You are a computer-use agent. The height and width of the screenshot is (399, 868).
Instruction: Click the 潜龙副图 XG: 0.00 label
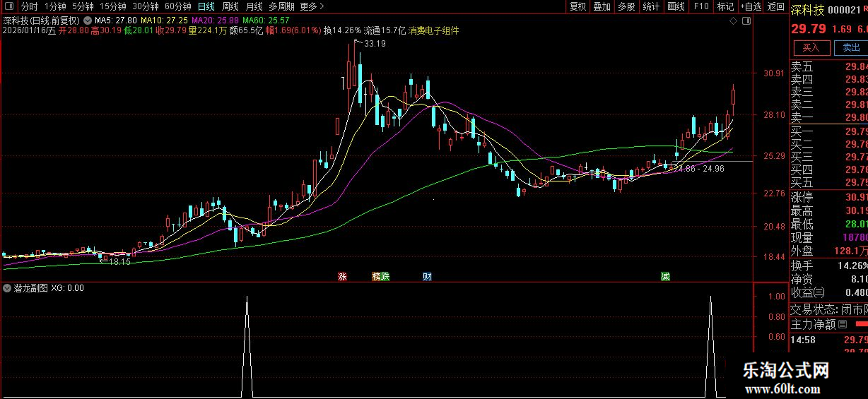point(49,288)
